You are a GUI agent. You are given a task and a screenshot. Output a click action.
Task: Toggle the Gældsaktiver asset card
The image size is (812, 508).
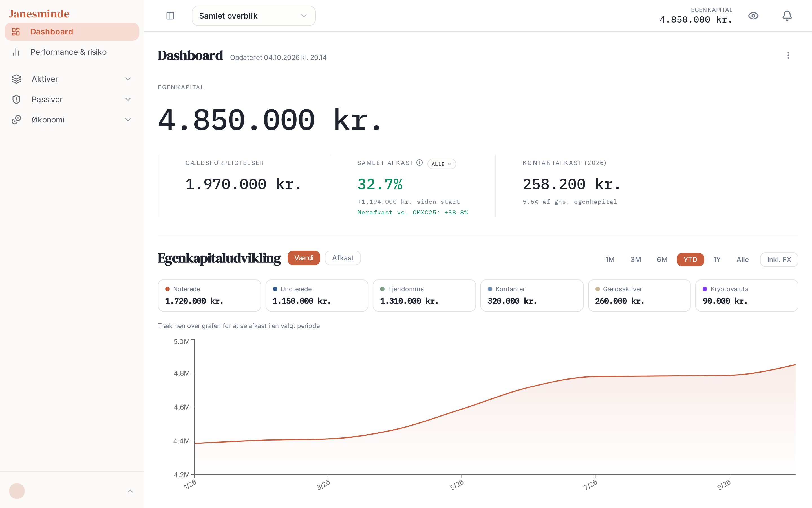click(x=639, y=295)
